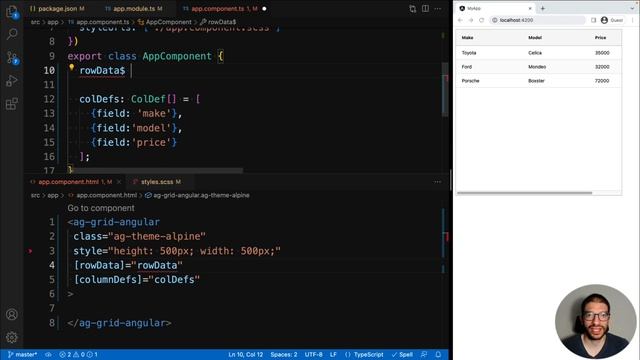Open the Explorer view in activity bar
Image resolution: width=640 pixels, height=360 pixels.
click(11, 12)
